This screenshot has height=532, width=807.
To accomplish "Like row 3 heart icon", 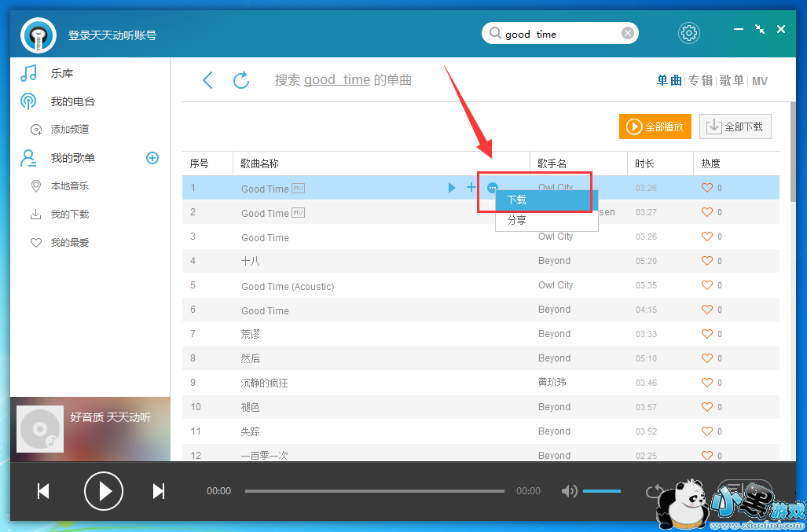I will pos(707,237).
